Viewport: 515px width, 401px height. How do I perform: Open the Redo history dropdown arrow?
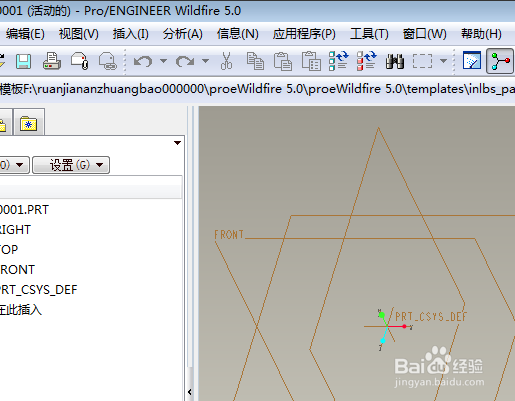pyautogui.click(x=205, y=61)
